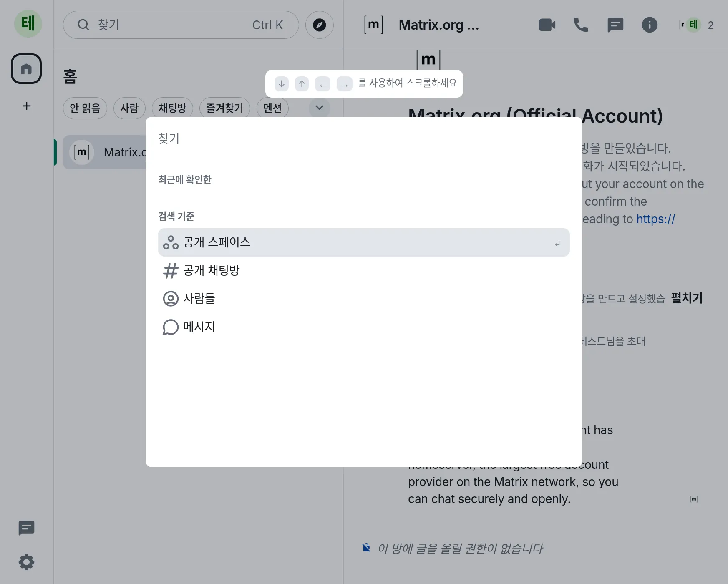Start a video call

[547, 25]
